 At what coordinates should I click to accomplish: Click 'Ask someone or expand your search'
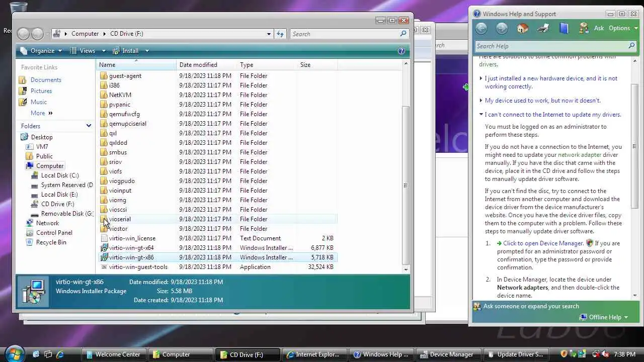pyautogui.click(x=531, y=306)
